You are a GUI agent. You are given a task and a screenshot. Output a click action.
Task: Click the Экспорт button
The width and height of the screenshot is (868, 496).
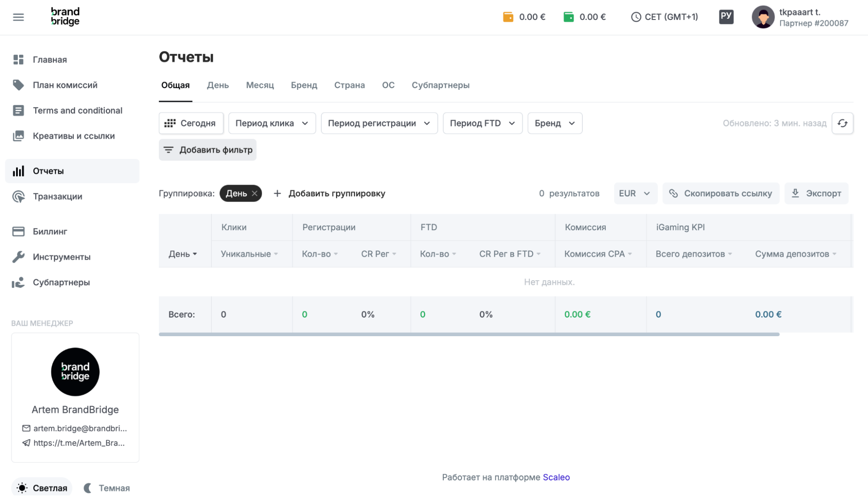816,193
